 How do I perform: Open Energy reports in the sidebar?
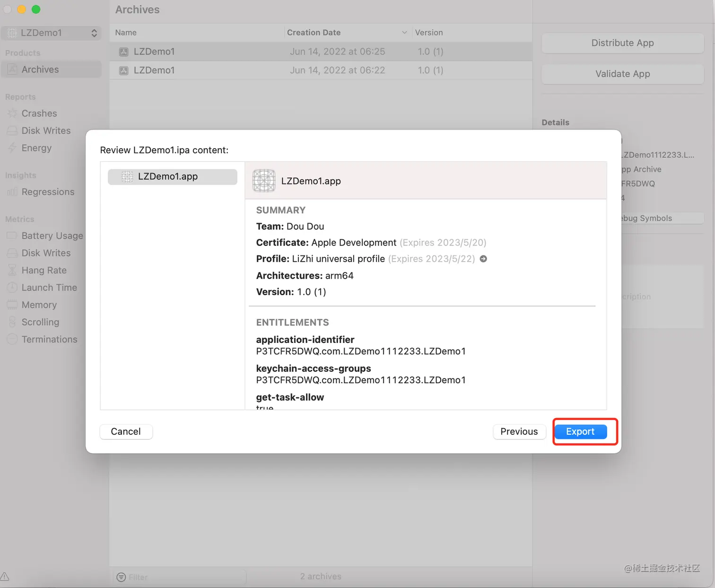click(36, 148)
